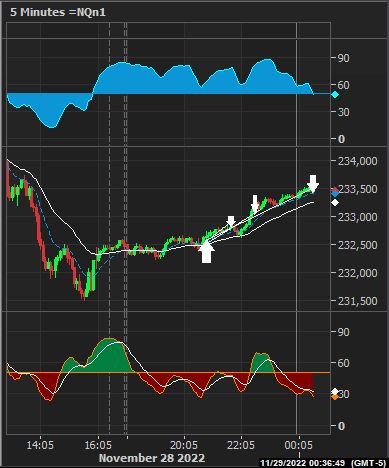Click the 11/29/2022 00:36:49 (GMT-5) timestamp

pos(323,463)
